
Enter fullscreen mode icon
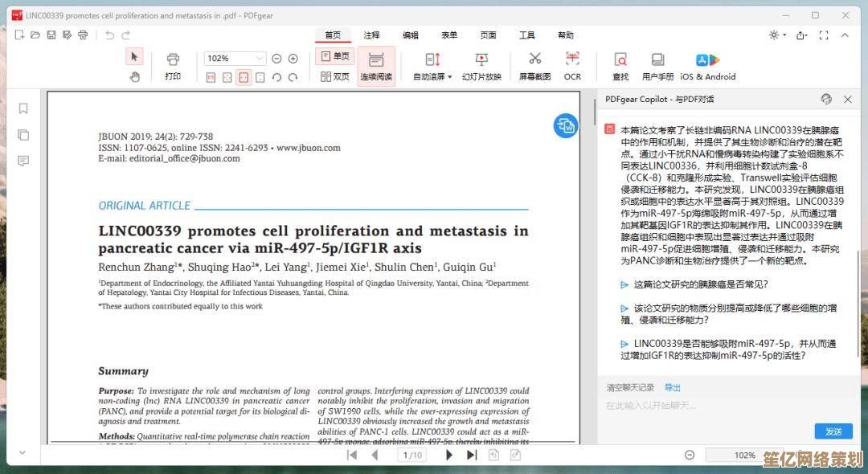tap(824, 35)
